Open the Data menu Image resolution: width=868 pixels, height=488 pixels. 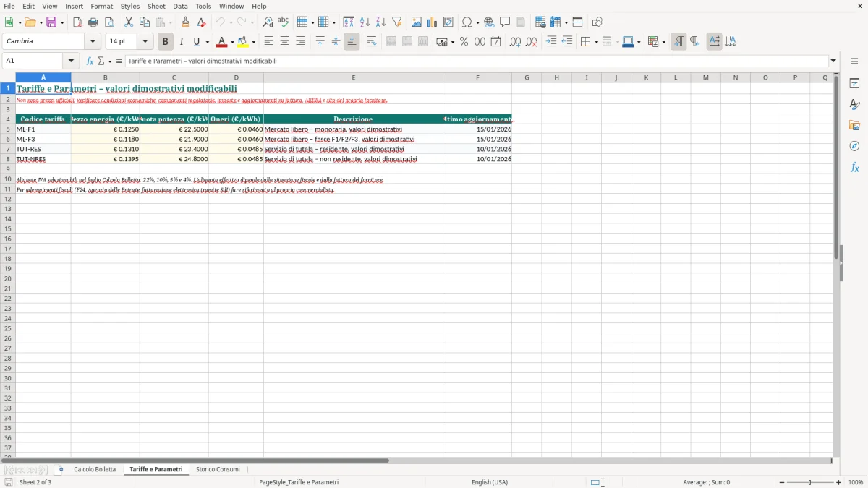(x=180, y=6)
